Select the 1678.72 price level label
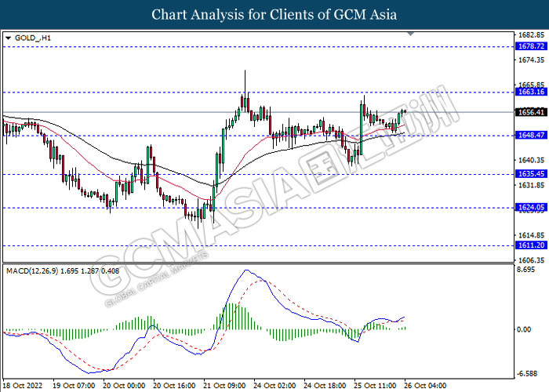 (x=531, y=46)
